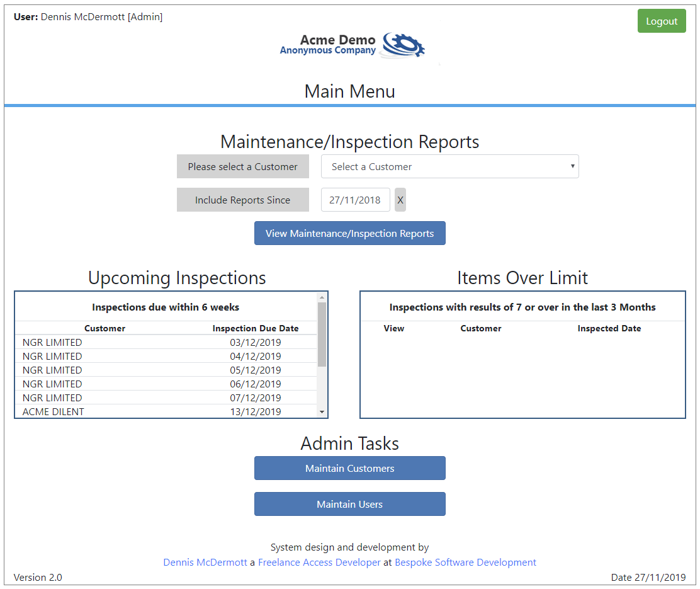The width and height of the screenshot is (700, 589).
Task: Visit the Bespoke Software Development link
Action: point(465,562)
